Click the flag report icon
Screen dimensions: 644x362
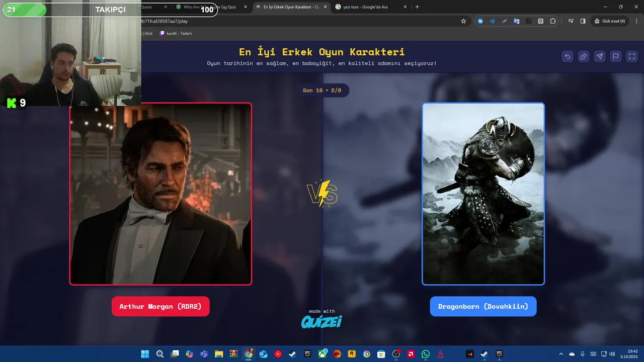pyautogui.click(x=616, y=56)
